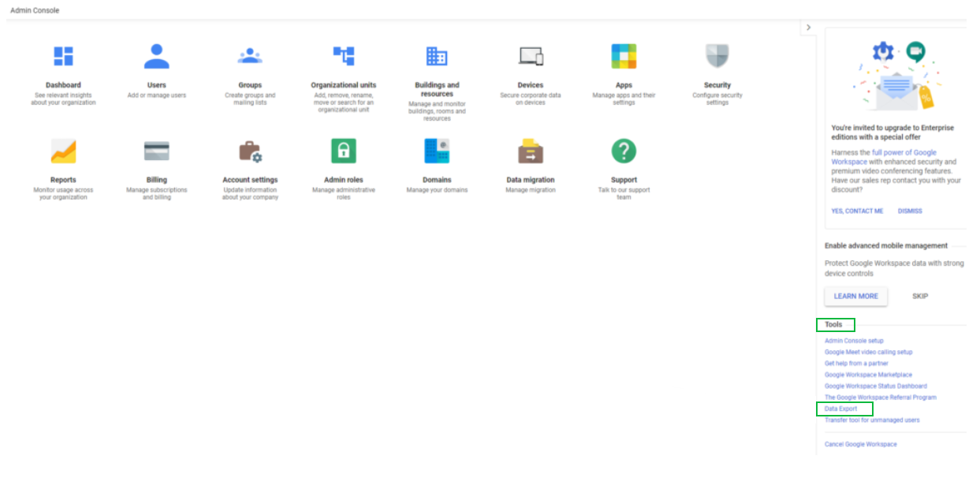Open Transfer tool for unmanaged users
980x478 pixels.
[872, 420]
